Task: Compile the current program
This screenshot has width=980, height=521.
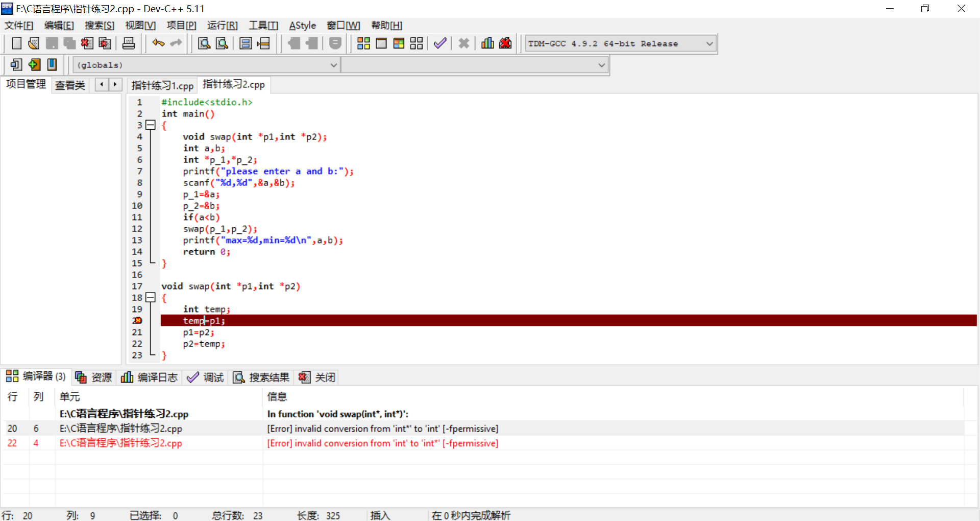Action: pos(363,43)
